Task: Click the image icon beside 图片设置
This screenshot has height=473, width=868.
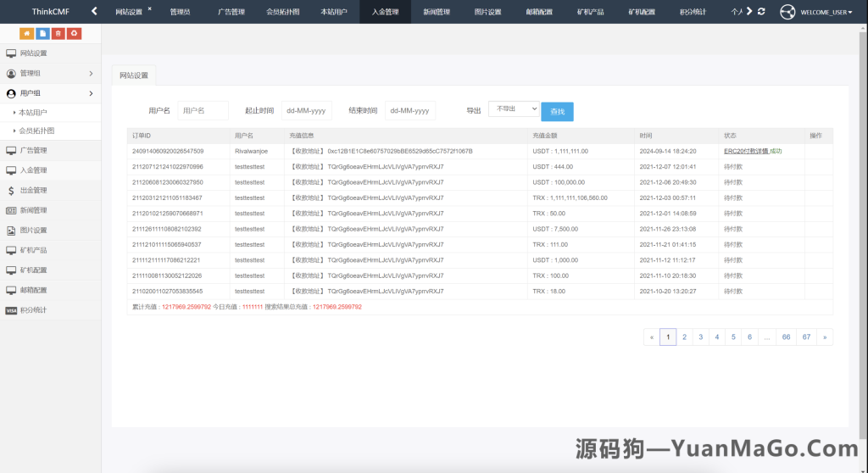Action: 11,231
